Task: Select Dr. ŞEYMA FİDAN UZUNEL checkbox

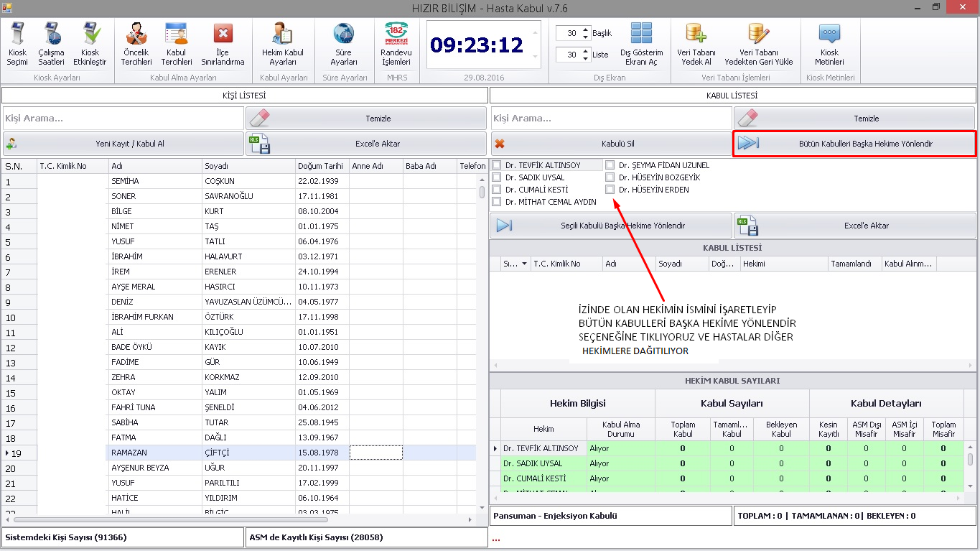Action: pos(610,165)
